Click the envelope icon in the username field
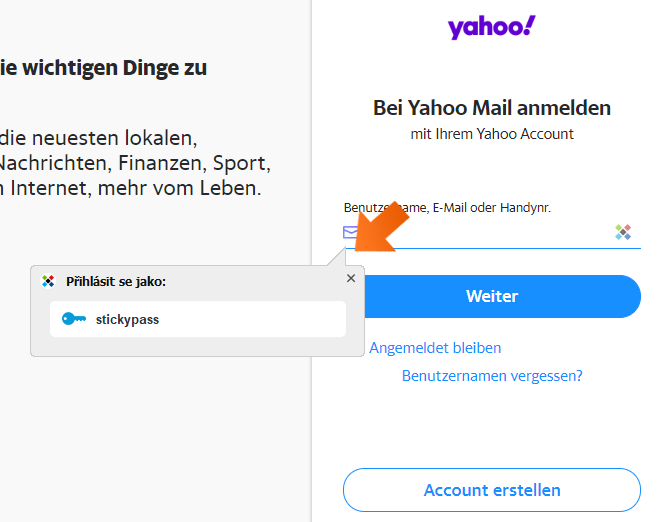This screenshot has height=522, width=657. [x=350, y=232]
